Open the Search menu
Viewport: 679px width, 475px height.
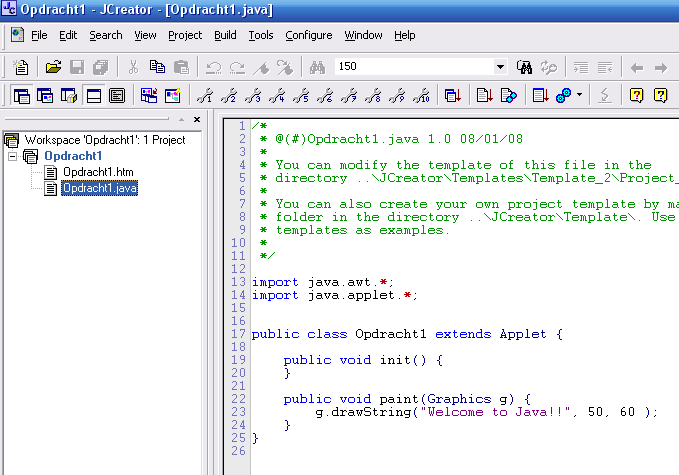(x=106, y=35)
